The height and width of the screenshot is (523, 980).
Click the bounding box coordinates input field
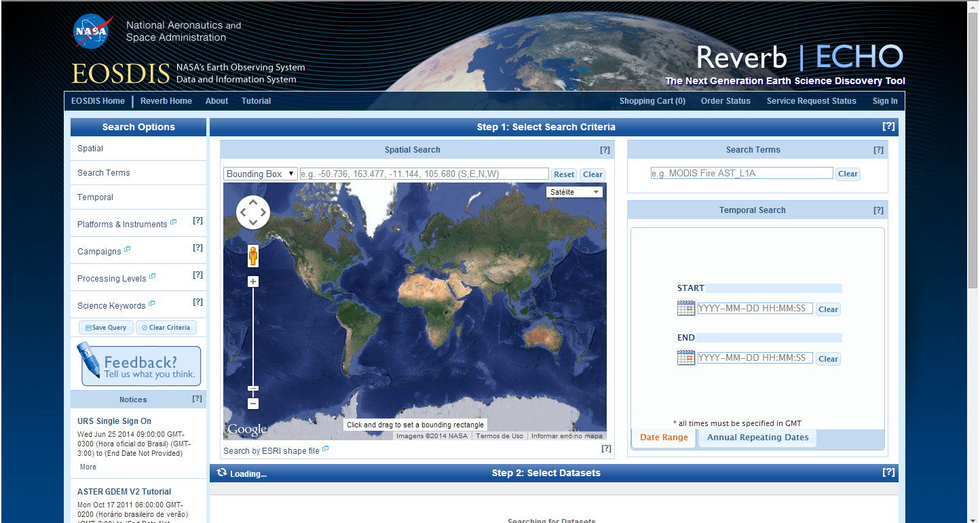424,174
